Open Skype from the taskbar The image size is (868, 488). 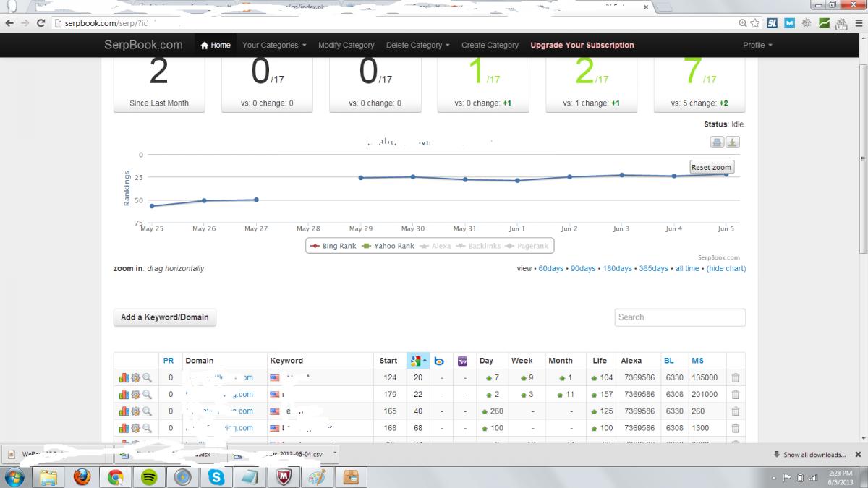pos(216,477)
